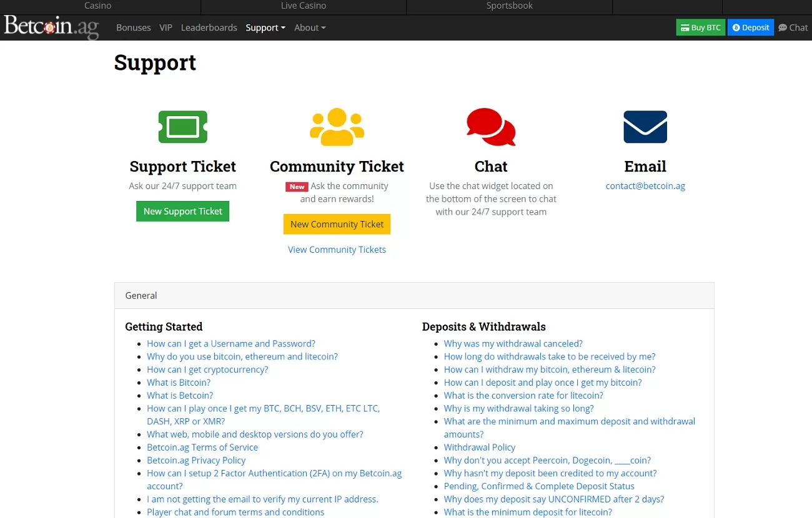This screenshot has height=518, width=812.
Task: Expand the About dropdown menu
Action: point(310,27)
